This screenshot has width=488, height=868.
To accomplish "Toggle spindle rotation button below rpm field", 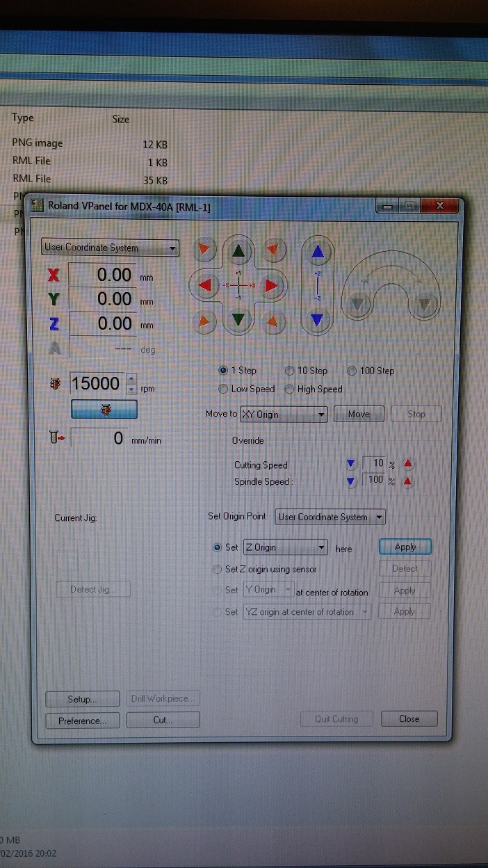I will pos(104,410).
